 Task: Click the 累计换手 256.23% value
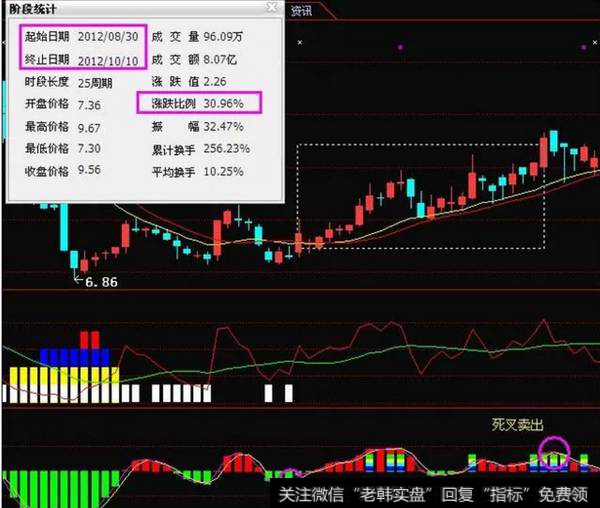point(227,148)
